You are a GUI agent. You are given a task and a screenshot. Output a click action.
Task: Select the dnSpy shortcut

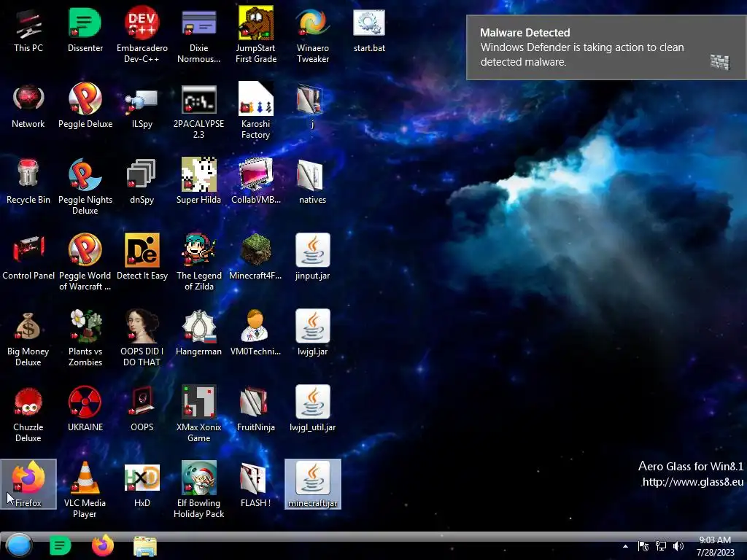142,182
